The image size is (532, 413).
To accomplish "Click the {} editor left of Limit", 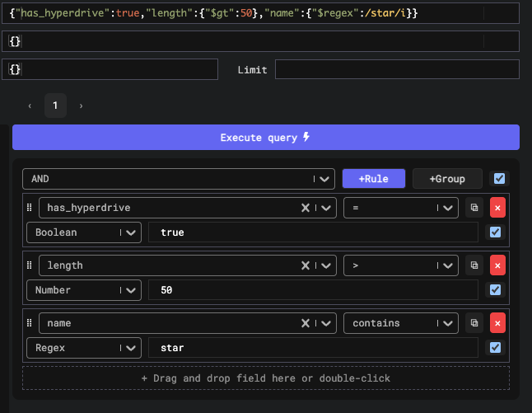I will click(x=110, y=69).
